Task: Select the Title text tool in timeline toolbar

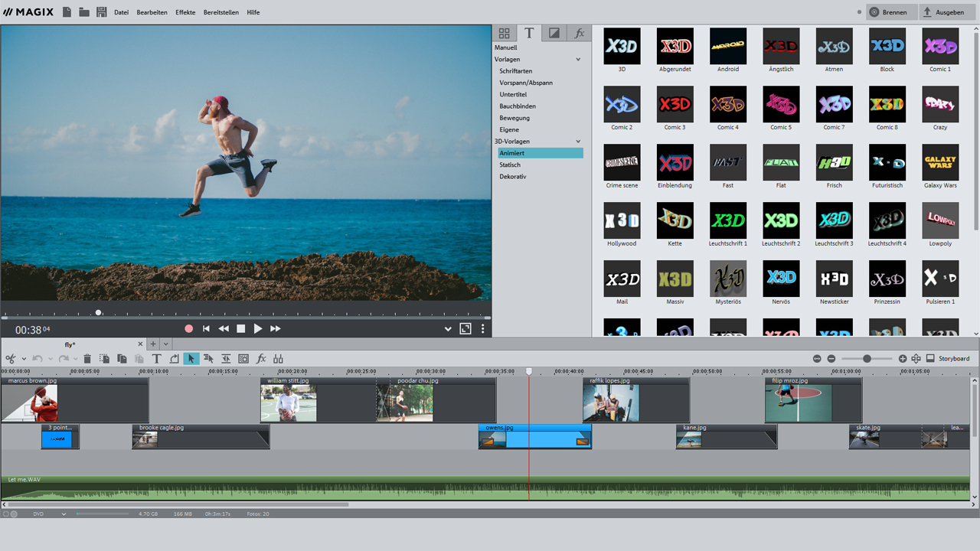Action: tap(156, 358)
